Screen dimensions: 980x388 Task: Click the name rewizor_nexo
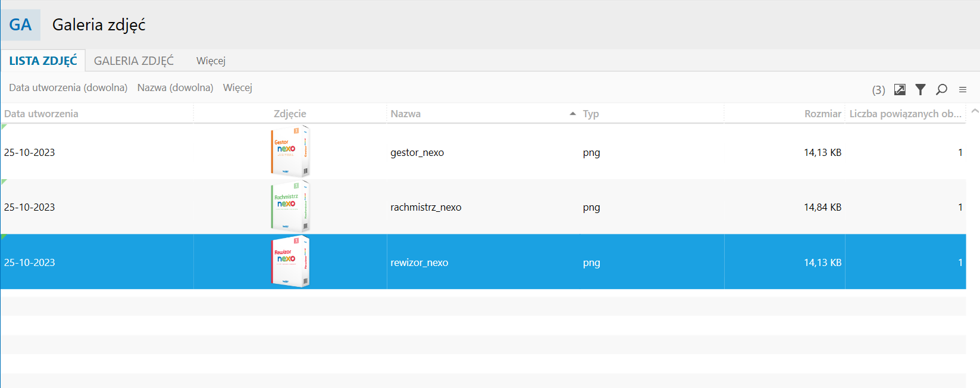pyautogui.click(x=419, y=262)
